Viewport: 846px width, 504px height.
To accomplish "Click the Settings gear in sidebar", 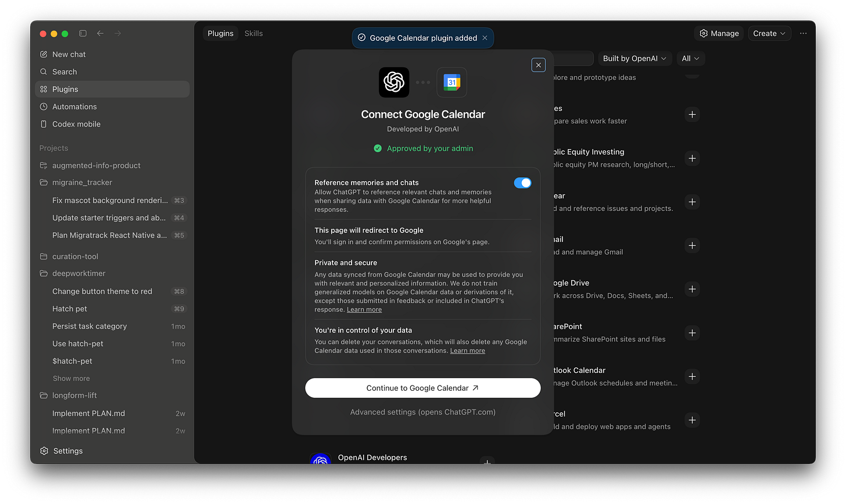I will [44, 451].
